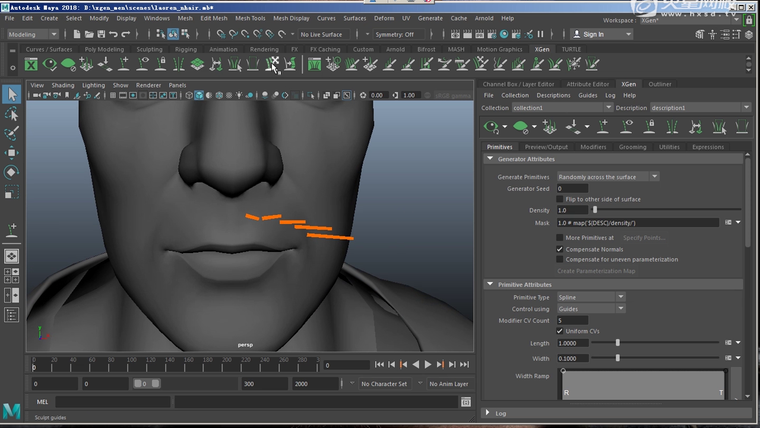Toggle the Uniform CVs checkbox
The height and width of the screenshot is (428, 760).
tap(560, 331)
